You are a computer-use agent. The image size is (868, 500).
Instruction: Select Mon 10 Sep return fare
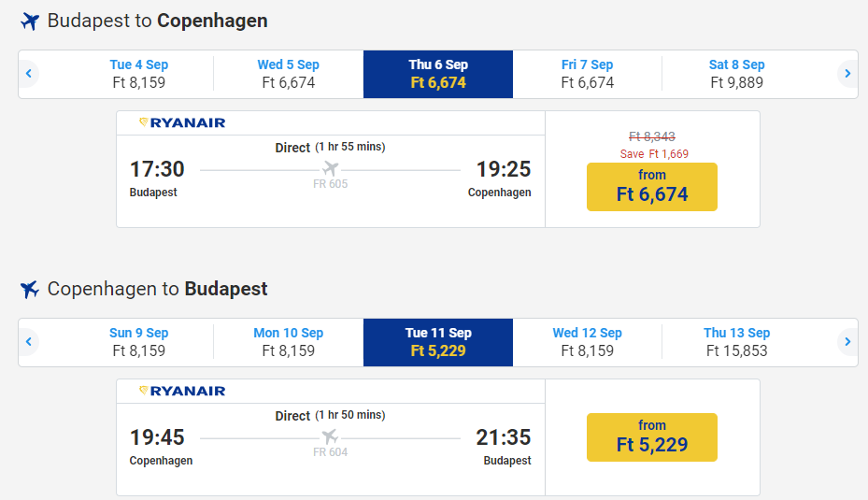[289, 342]
